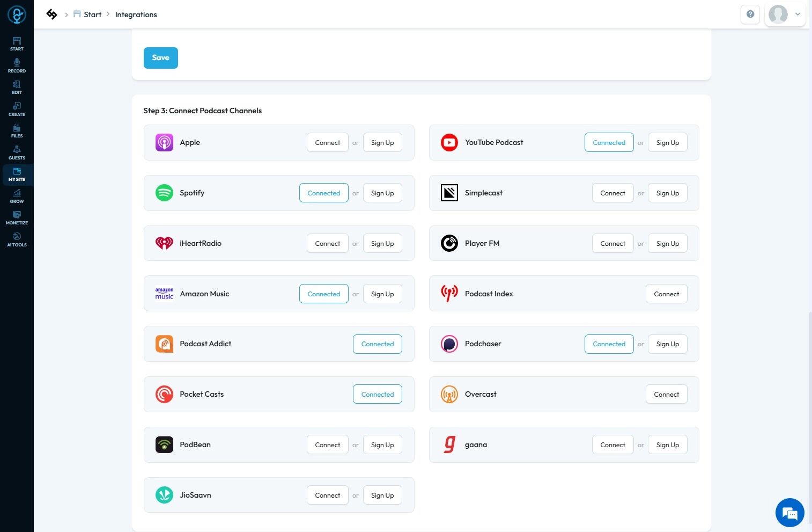Screen dimensions: 812x532
Task: Sign up for gaana
Action: 668,444
